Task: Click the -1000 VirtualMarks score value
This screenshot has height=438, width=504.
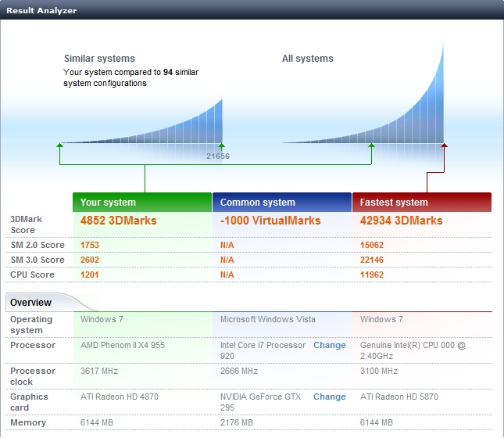Action: [270, 221]
